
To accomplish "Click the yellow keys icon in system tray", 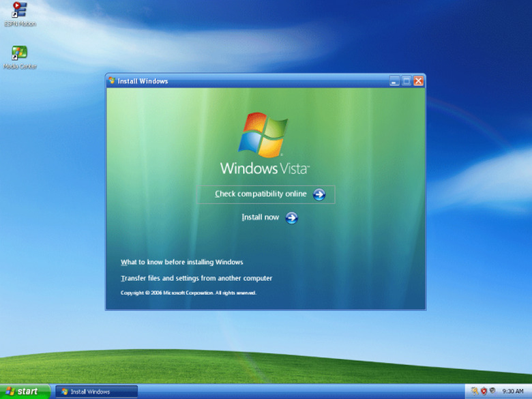I will click(475, 391).
